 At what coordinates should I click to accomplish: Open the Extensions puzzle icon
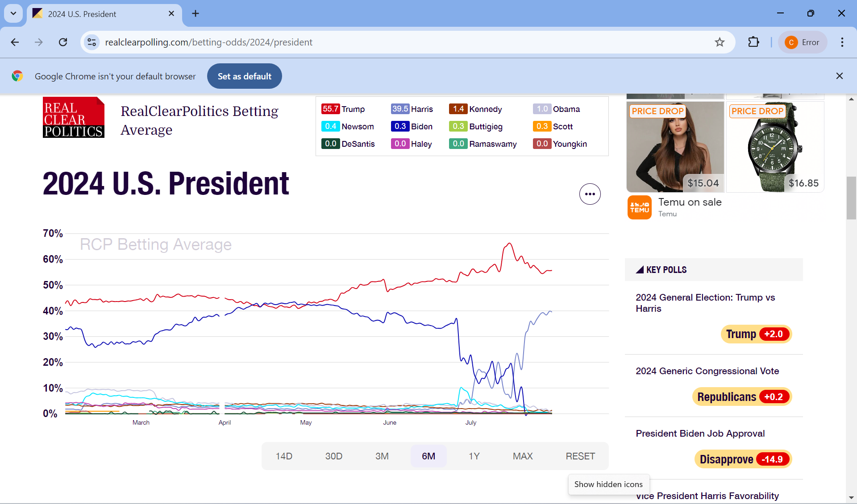pos(753,42)
